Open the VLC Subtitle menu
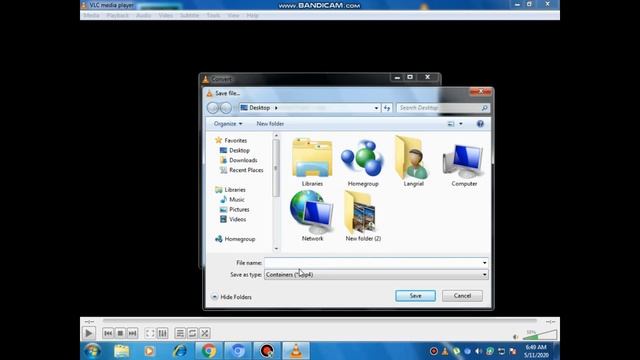 point(189,16)
